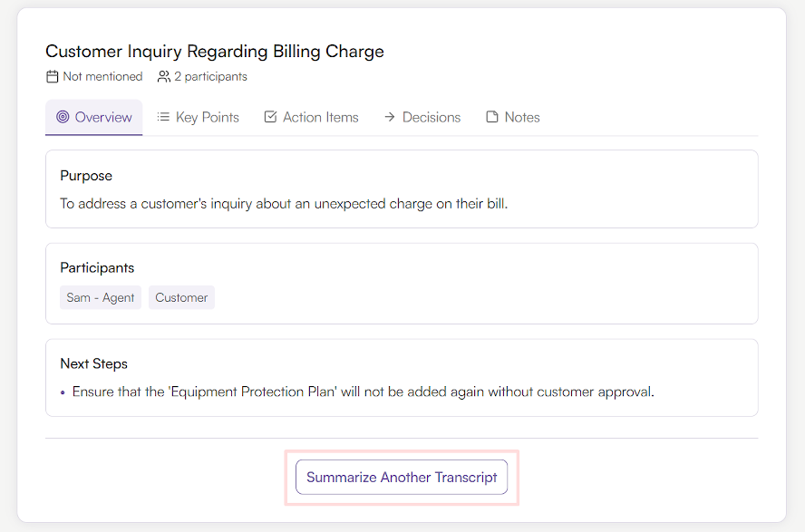Click the Customer participant chip
Screen dimensions: 805x532
(x=181, y=297)
